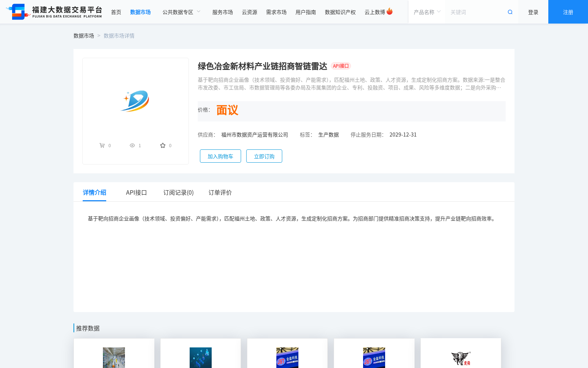Image resolution: width=588 pixels, height=368 pixels.
Task: Click the 关键词 search input field
Action: [x=476, y=12]
